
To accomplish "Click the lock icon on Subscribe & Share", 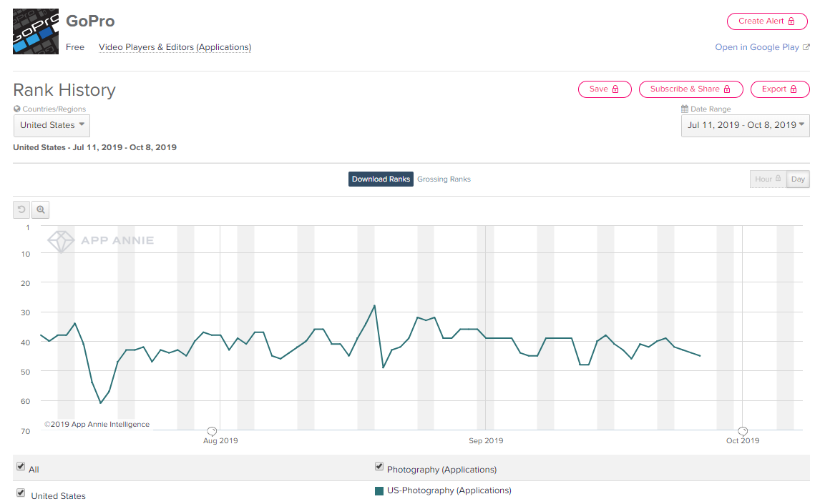I will tap(727, 89).
